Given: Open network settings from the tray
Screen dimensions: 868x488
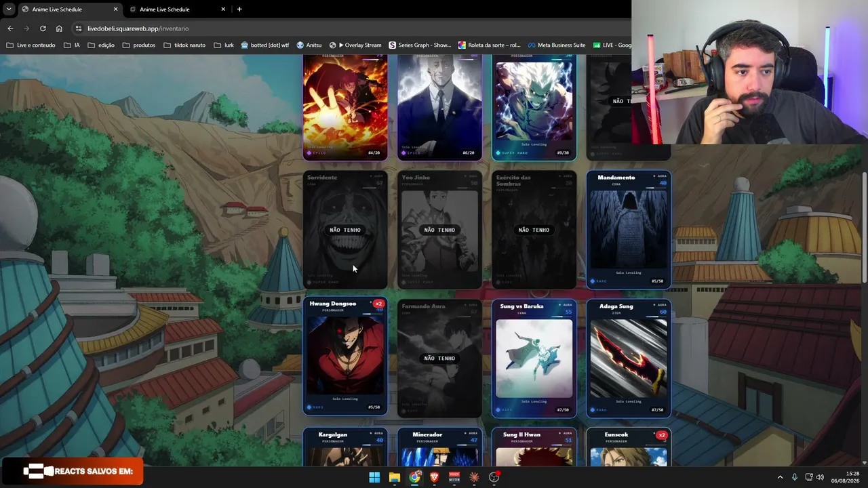Looking at the screenshot, I should 809,477.
